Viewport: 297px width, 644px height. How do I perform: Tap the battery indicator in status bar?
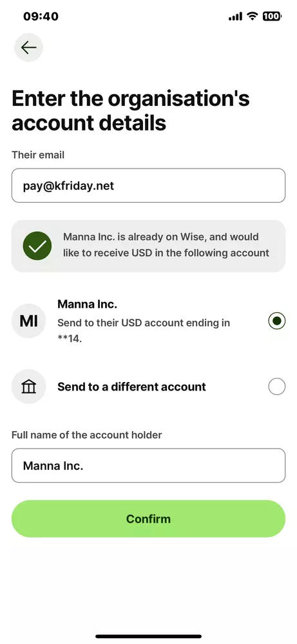tap(272, 16)
